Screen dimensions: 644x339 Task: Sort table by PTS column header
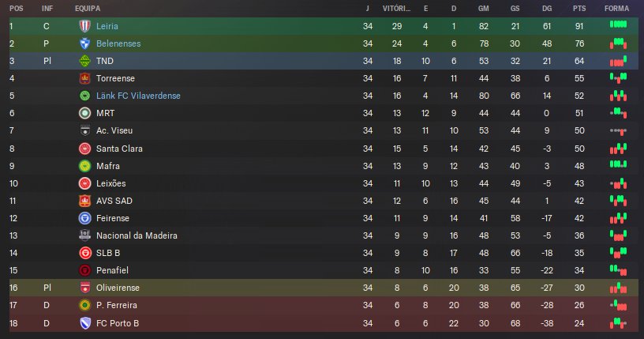pos(579,8)
